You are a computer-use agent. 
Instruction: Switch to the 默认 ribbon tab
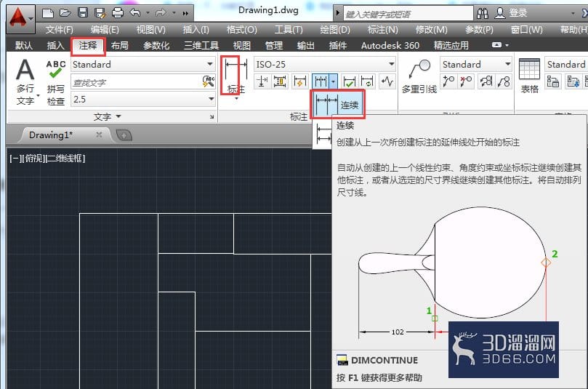click(24, 45)
